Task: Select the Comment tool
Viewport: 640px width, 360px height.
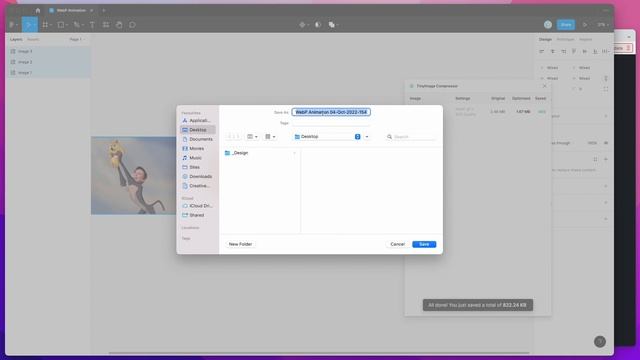Action: (x=133, y=25)
